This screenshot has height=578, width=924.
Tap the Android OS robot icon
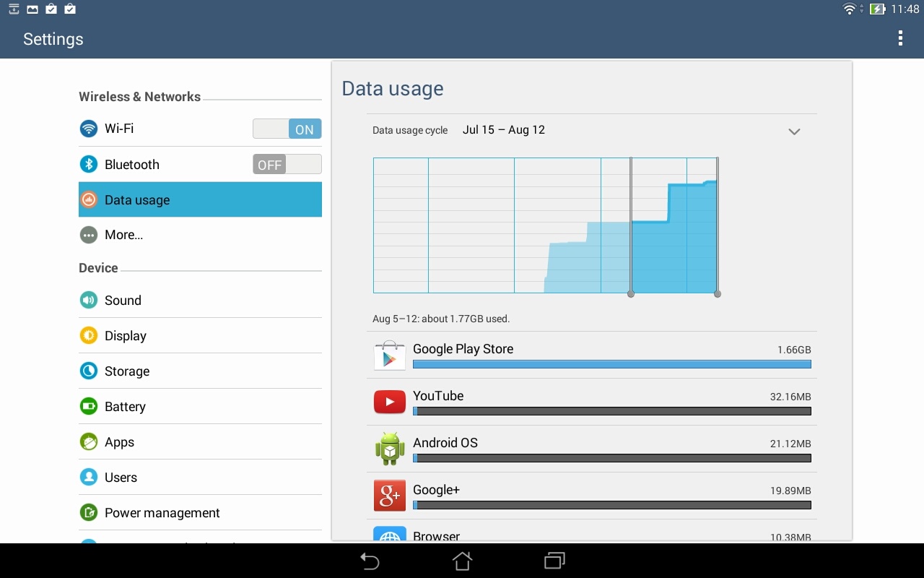pyautogui.click(x=390, y=449)
